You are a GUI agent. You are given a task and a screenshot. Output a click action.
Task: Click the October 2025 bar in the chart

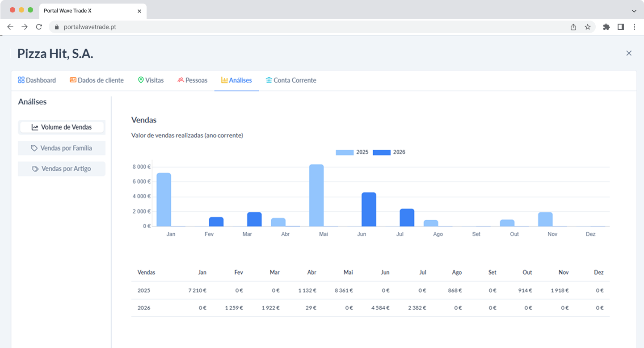click(507, 223)
